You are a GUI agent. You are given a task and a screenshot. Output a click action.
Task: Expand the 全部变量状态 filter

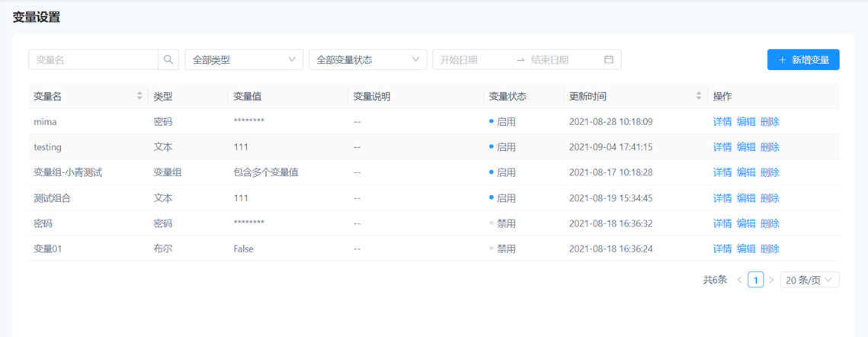367,59
